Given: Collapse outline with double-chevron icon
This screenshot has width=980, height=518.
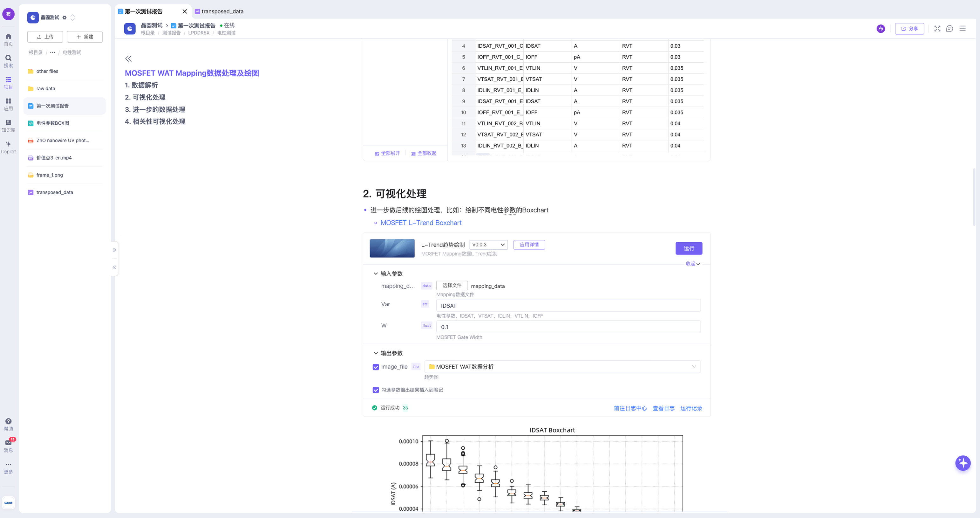Looking at the screenshot, I should tap(129, 59).
